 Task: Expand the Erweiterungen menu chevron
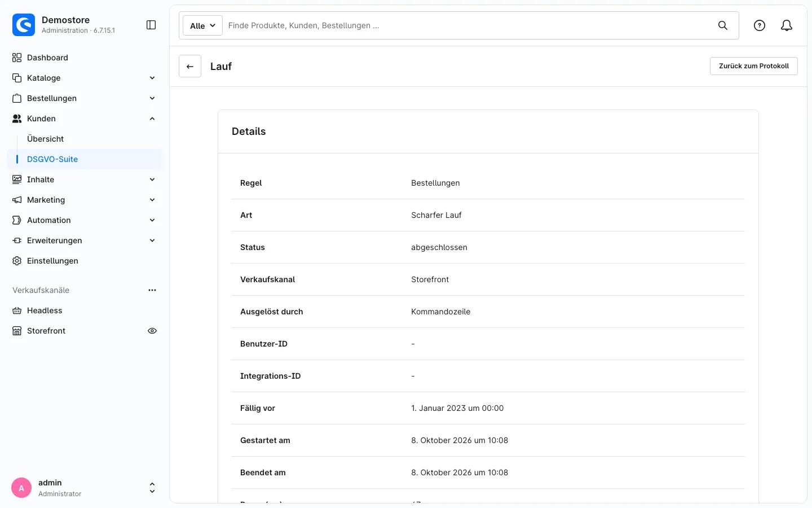[152, 240]
